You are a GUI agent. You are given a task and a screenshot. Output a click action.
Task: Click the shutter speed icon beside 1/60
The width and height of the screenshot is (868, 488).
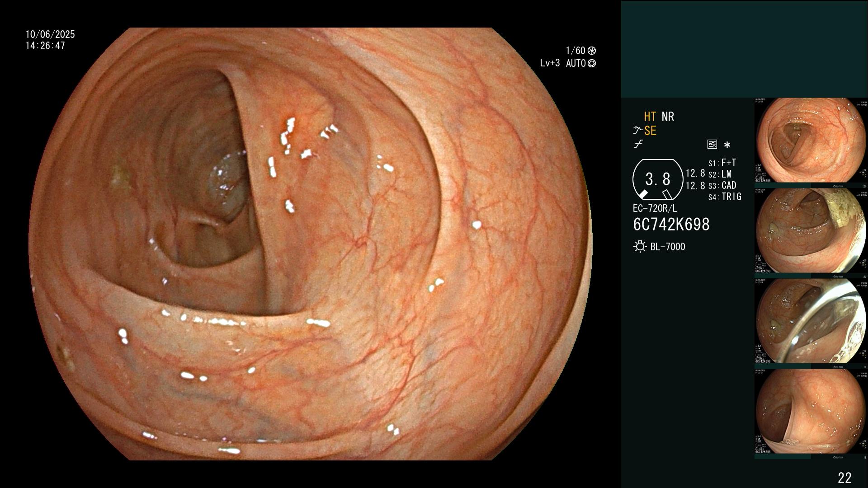592,51
